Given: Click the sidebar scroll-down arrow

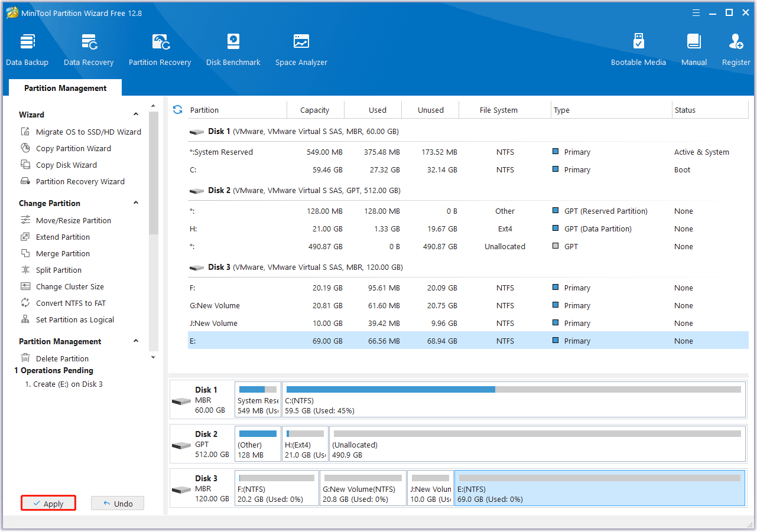Looking at the screenshot, I should point(154,357).
